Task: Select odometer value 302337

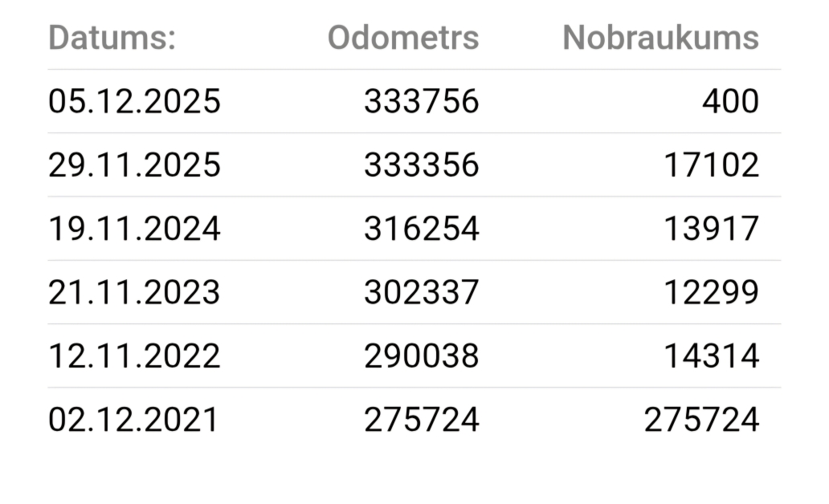Action: point(421,292)
